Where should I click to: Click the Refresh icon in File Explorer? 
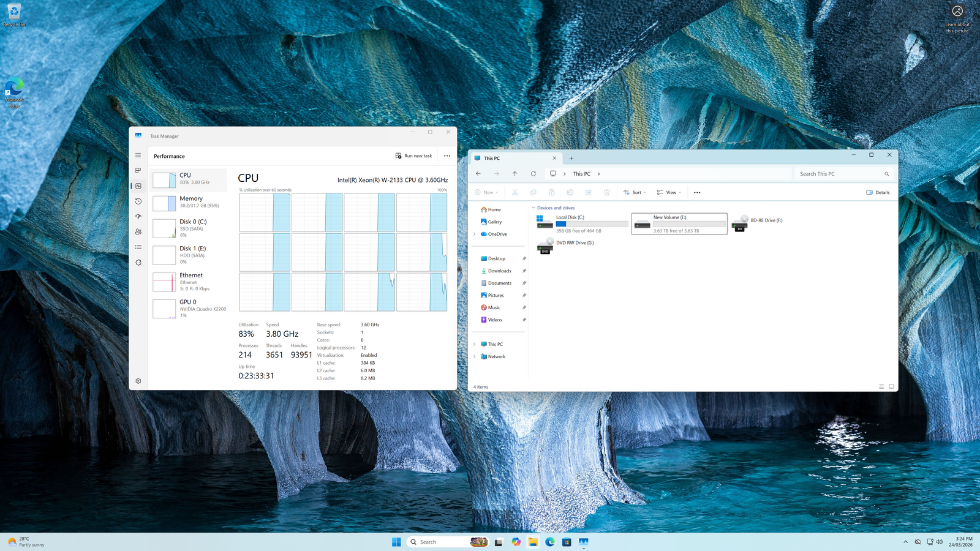(x=533, y=174)
